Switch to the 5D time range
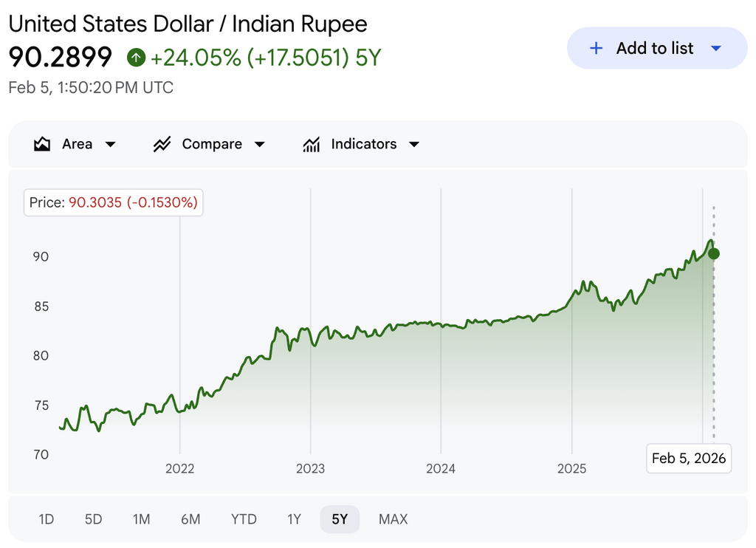Viewport: 756px width, 548px height. tap(93, 519)
